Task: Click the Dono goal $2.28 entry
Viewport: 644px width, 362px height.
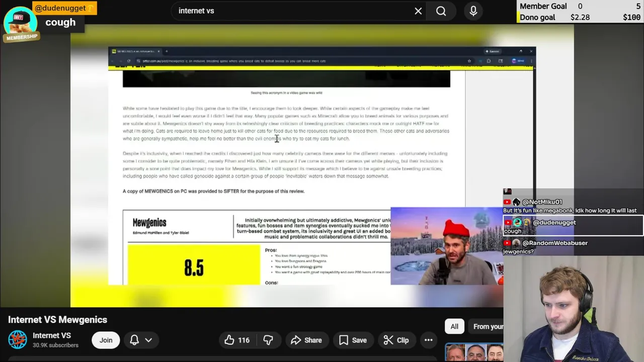Action: pyautogui.click(x=580, y=17)
